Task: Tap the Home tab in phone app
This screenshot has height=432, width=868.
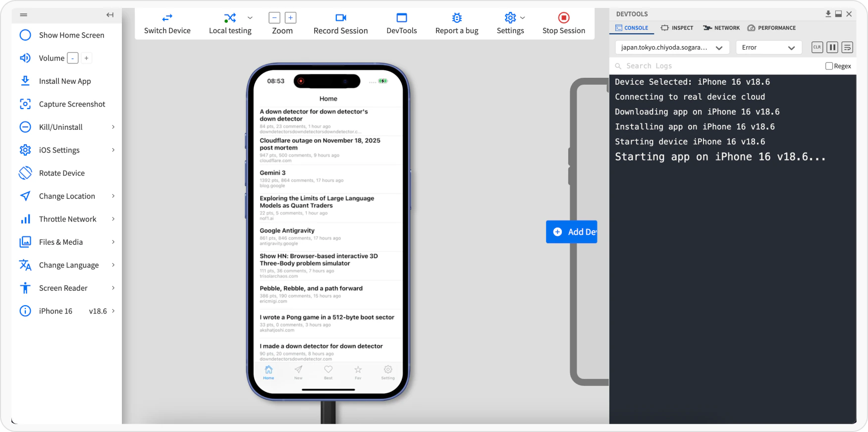Action: coord(269,373)
